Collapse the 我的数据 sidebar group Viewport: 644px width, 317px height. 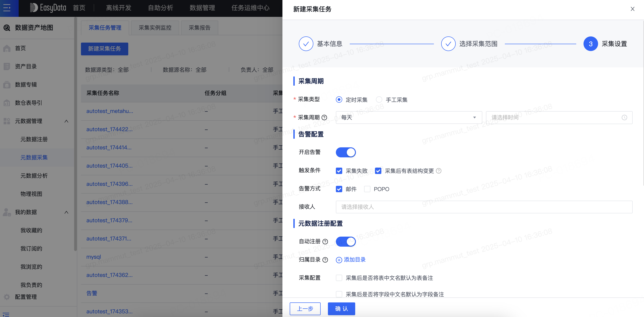tap(66, 212)
